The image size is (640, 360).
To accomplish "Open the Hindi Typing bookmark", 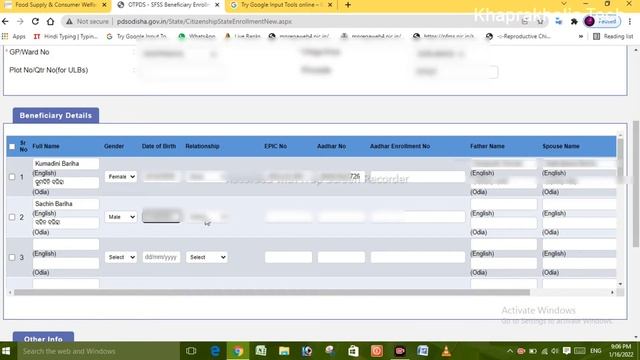I will [x=66, y=36].
